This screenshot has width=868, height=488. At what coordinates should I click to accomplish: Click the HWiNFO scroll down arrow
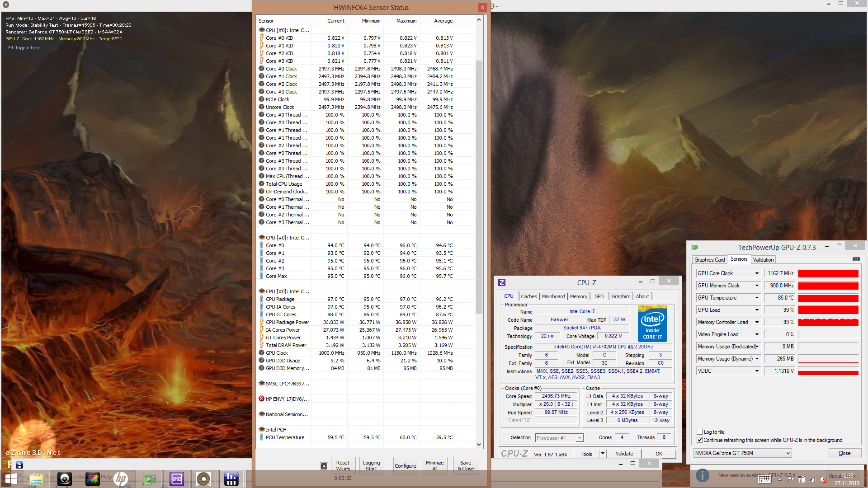click(479, 445)
